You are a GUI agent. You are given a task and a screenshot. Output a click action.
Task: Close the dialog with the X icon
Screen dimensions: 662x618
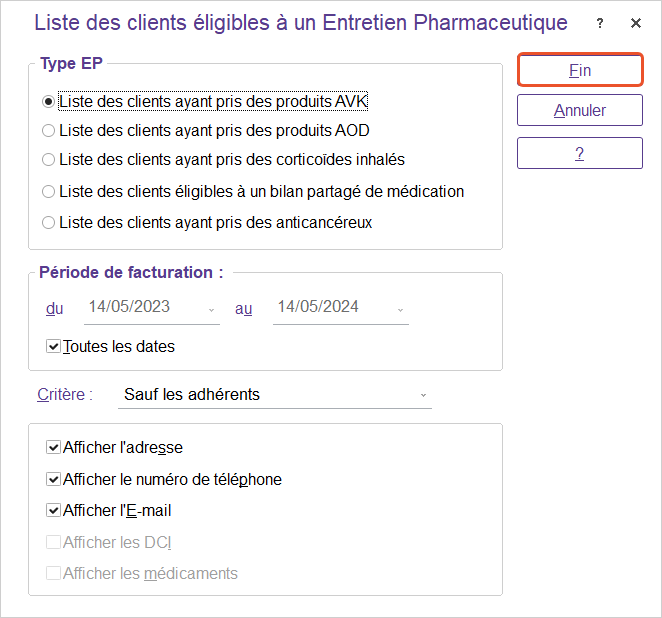[x=636, y=24]
